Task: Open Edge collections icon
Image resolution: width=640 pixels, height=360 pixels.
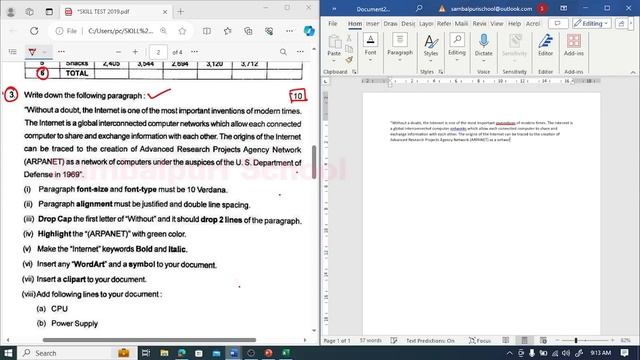Action: 248,31
